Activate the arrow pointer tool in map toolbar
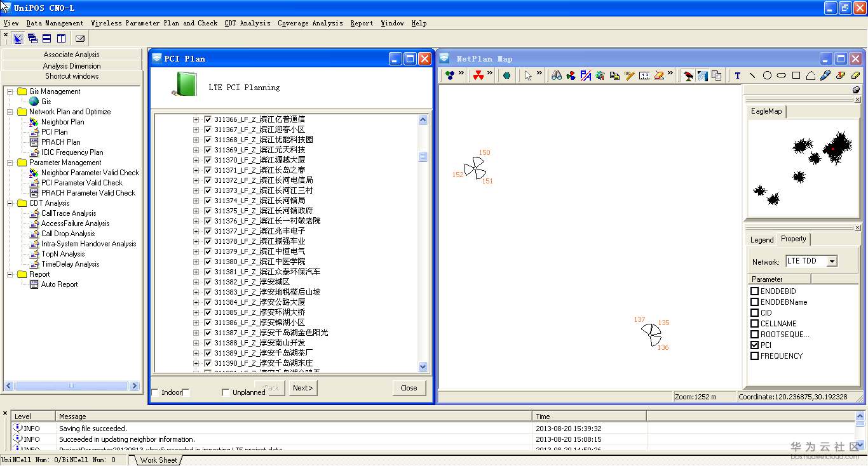The image size is (868, 466). [x=528, y=76]
